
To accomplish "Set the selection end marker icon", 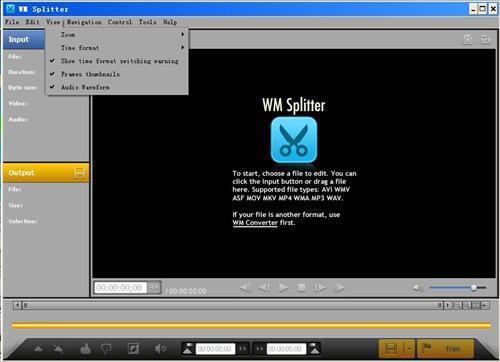I will click(x=314, y=349).
